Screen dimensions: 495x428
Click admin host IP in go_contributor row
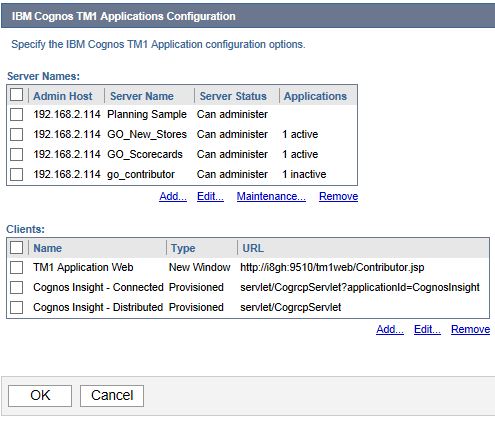67,174
